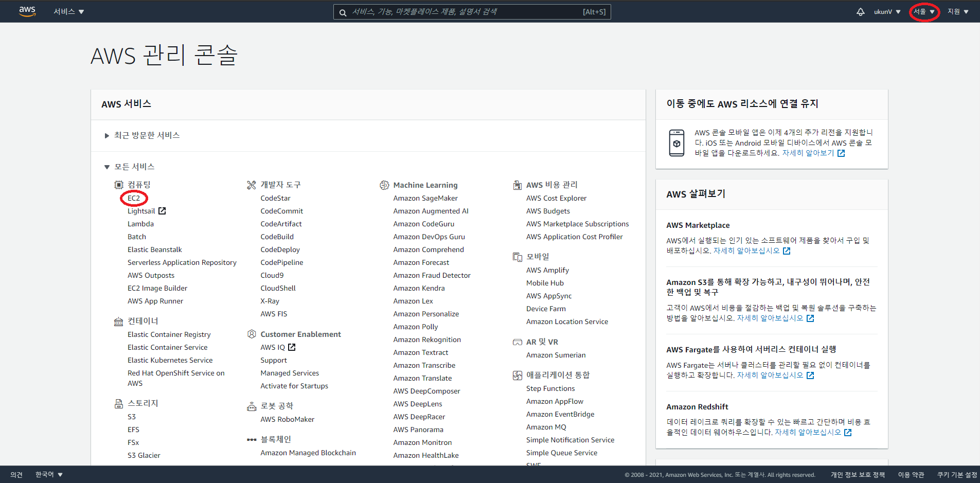This screenshot has height=483, width=980.
Task: Open Elastic Container Registry
Action: 169,334
